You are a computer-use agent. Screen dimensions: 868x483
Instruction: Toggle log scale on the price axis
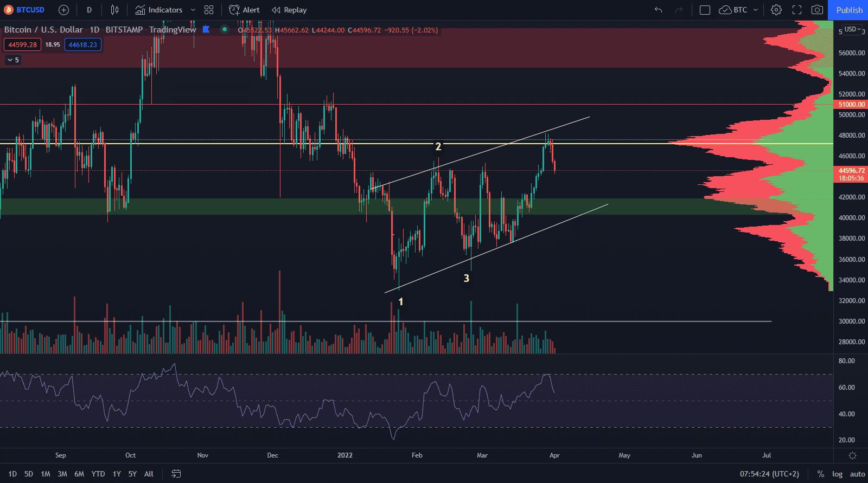tap(837, 474)
